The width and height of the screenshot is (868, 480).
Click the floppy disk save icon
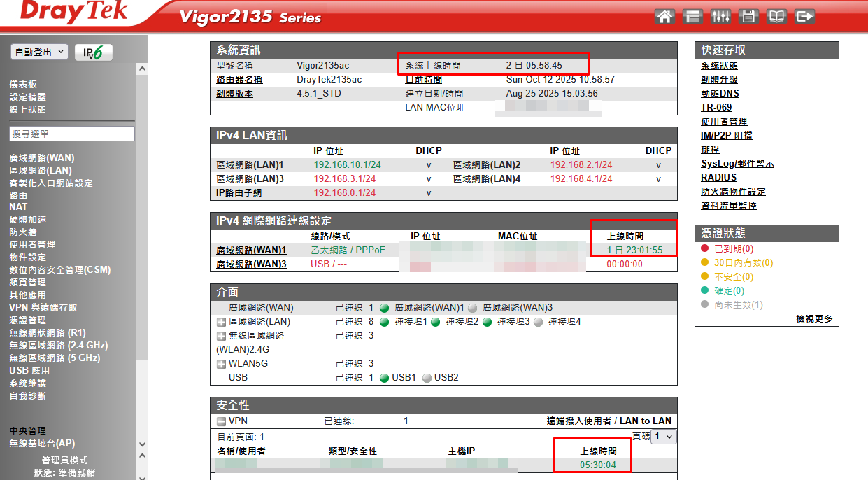click(x=748, y=16)
